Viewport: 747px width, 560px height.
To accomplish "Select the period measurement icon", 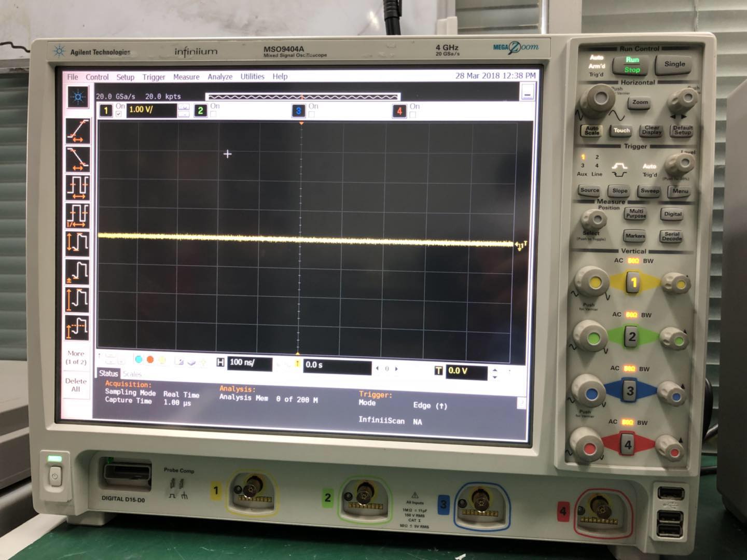I will 78,187.
